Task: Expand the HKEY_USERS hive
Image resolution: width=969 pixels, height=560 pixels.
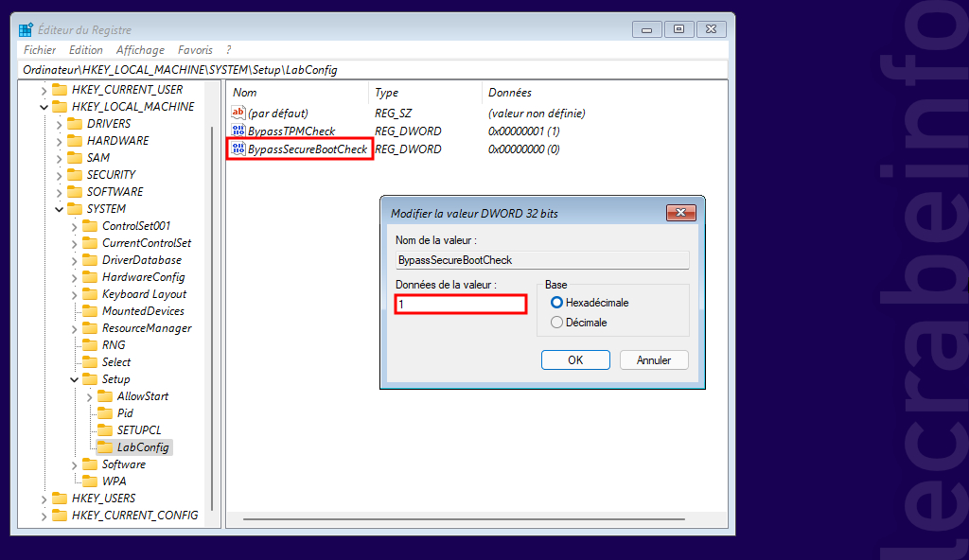Action: 44,499
